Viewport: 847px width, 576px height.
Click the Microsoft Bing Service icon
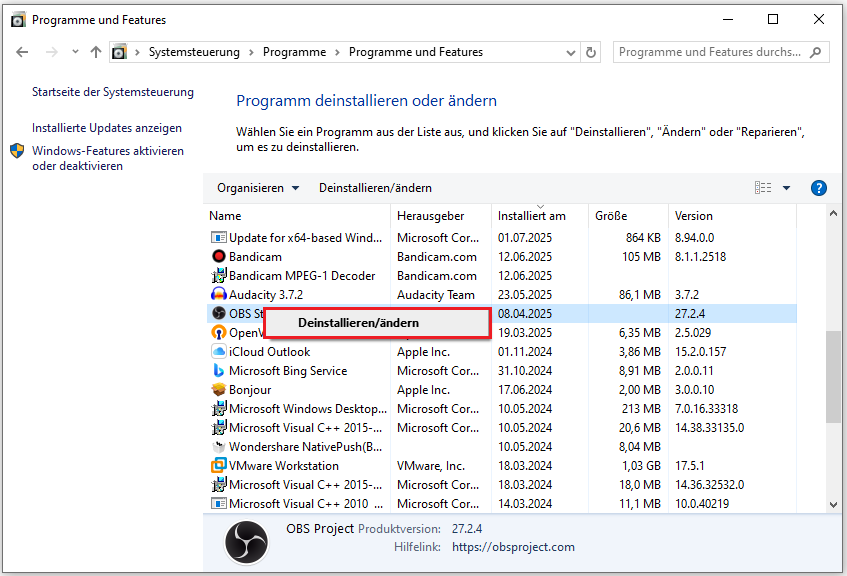tap(219, 371)
